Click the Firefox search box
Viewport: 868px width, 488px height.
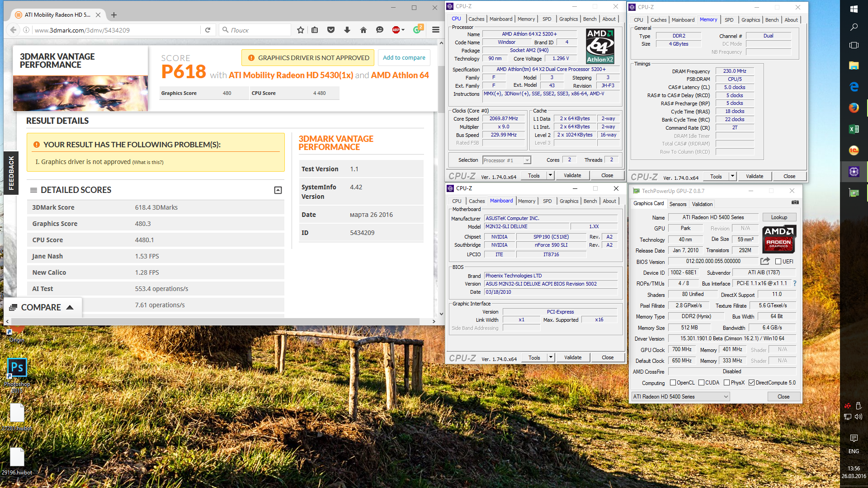click(x=255, y=30)
